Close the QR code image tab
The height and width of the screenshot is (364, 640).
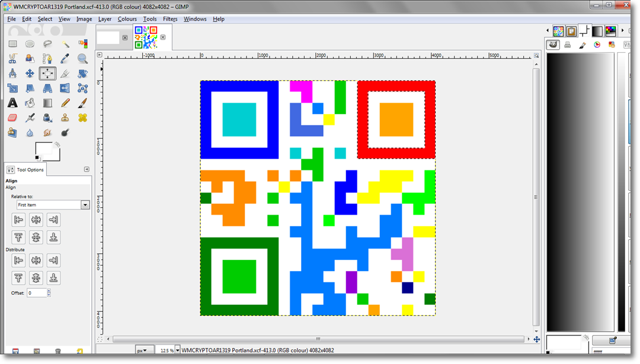tap(163, 37)
